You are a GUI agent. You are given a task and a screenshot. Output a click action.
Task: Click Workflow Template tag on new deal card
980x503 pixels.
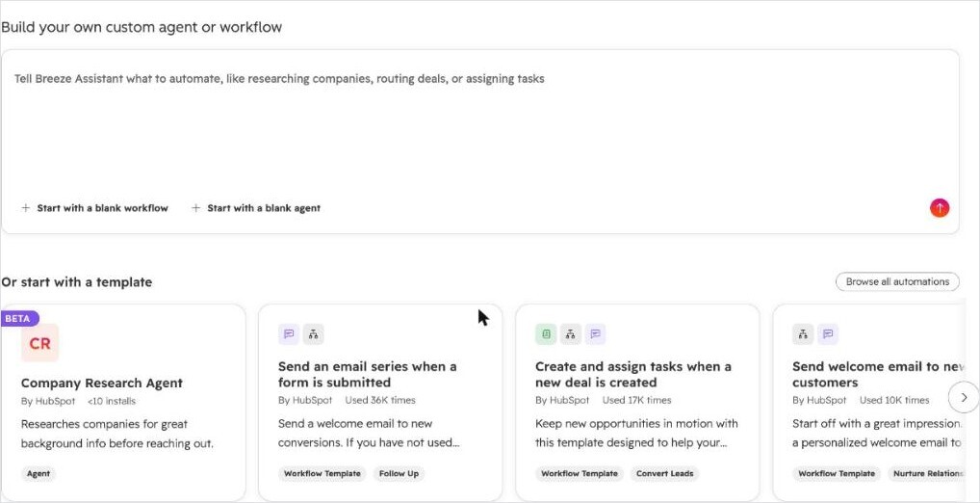tap(580, 473)
